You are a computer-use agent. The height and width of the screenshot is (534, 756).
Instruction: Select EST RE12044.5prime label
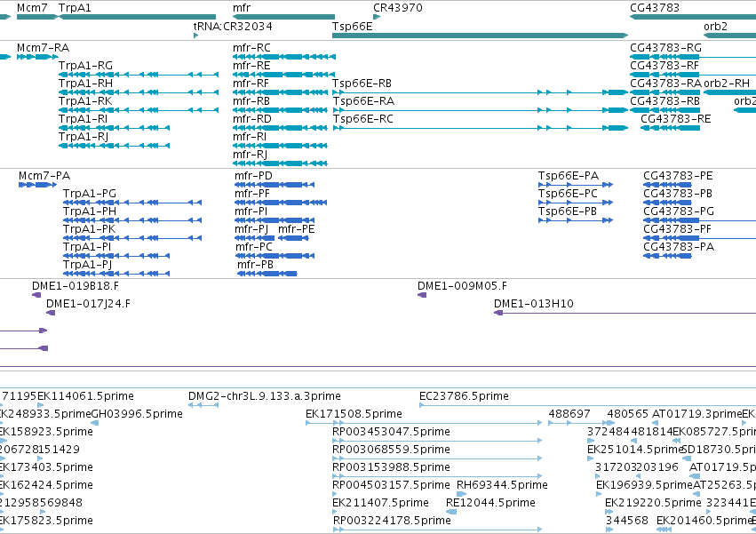[490, 503]
